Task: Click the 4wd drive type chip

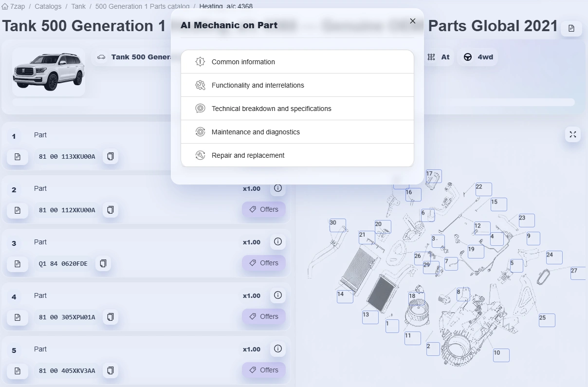Action: coord(478,57)
